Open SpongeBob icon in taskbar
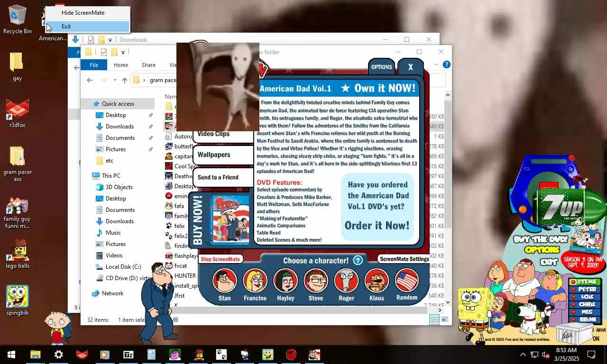 point(268,355)
